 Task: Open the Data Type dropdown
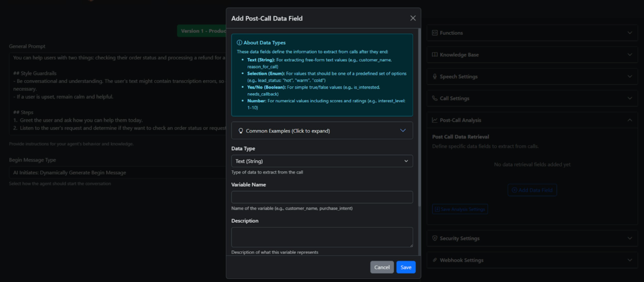click(x=322, y=161)
